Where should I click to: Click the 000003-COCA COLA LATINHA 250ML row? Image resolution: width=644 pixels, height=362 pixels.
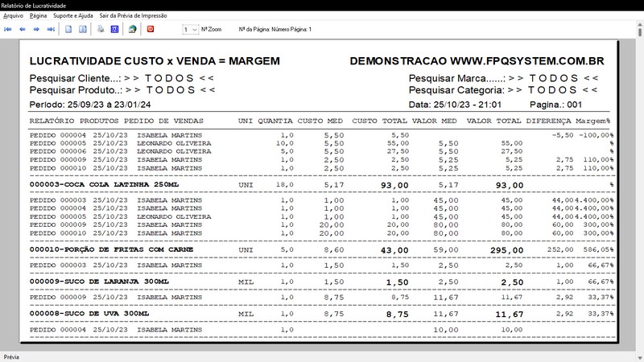(x=321, y=185)
